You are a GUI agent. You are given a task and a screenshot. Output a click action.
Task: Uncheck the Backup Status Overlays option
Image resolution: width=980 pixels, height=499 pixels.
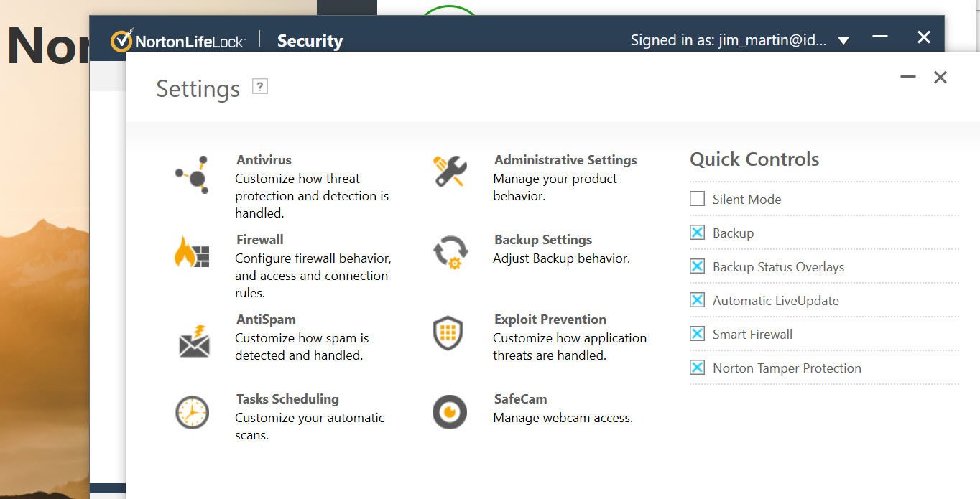(697, 266)
